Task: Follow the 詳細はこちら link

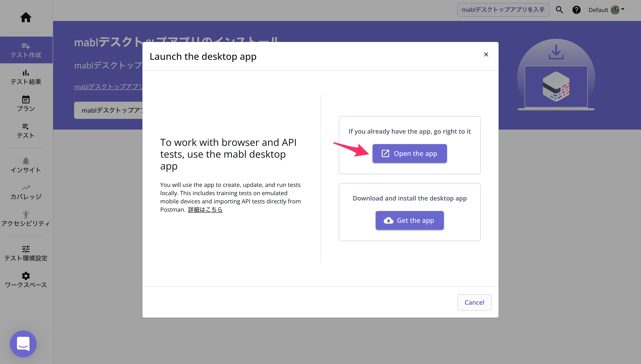Action: (205, 209)
